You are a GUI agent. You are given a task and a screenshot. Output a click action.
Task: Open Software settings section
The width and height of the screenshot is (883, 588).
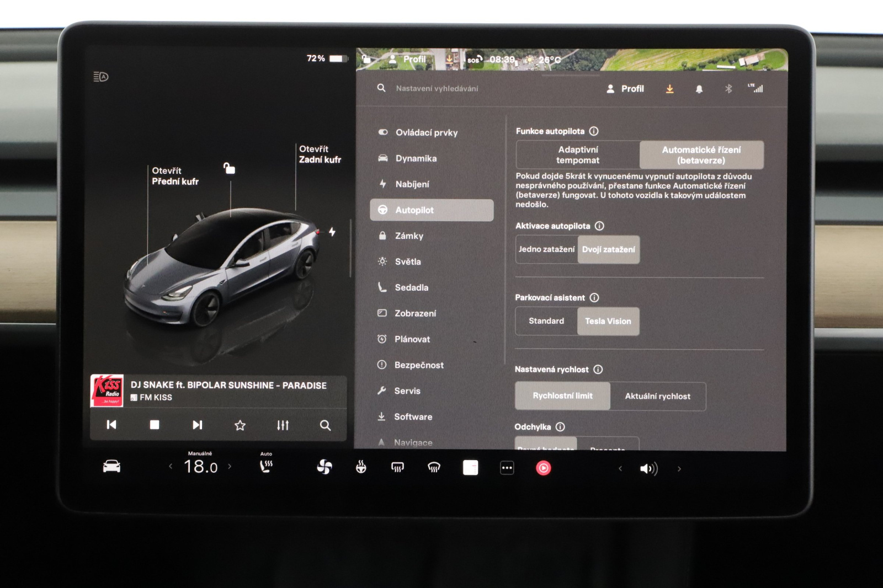coord(432,417)
